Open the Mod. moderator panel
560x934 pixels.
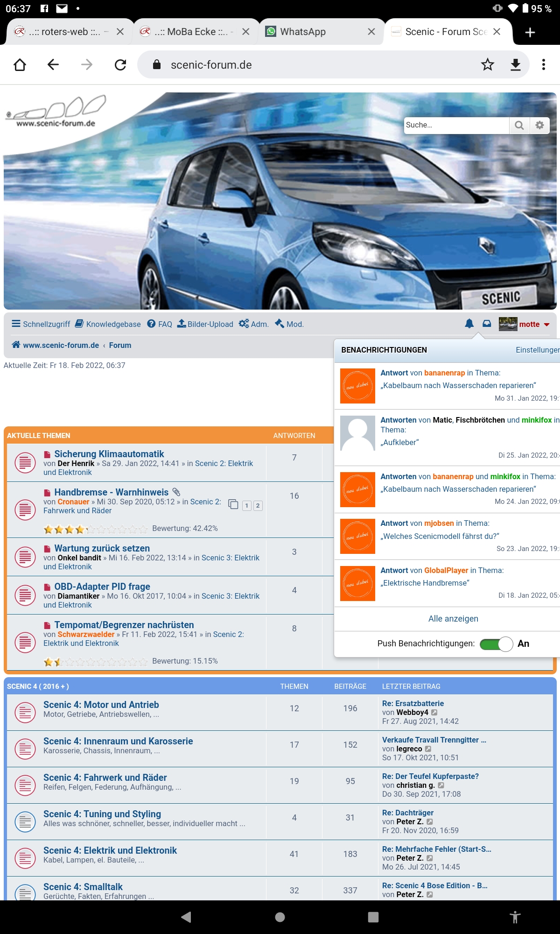click(289, 324)
